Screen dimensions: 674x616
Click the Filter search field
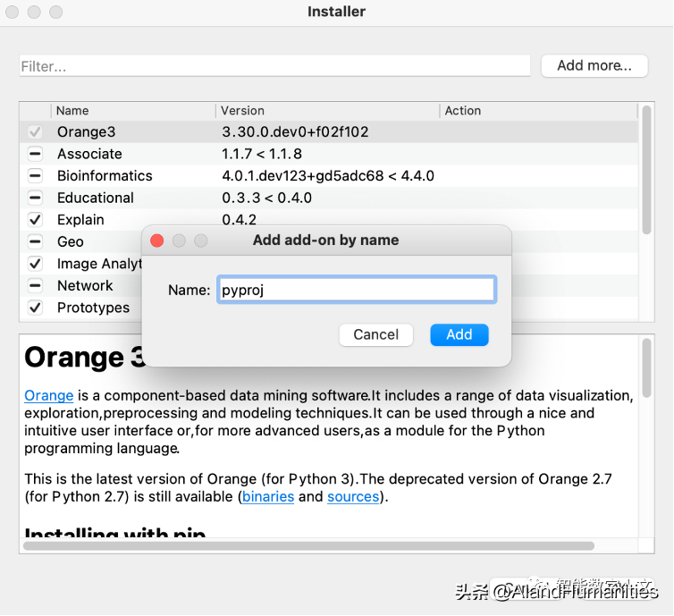coord(274,66)
